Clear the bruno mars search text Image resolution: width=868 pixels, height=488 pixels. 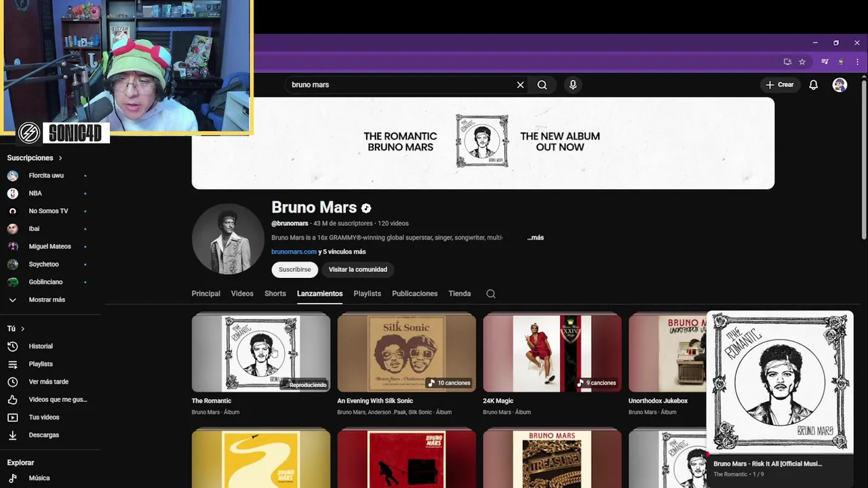click(520, 85)
